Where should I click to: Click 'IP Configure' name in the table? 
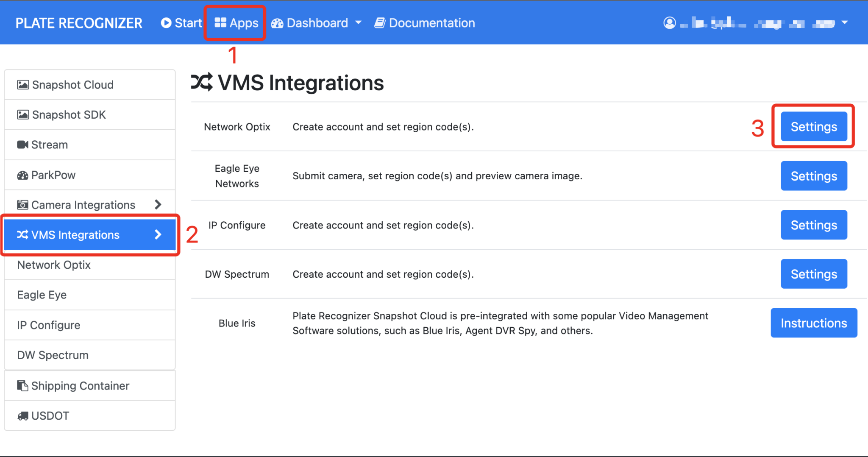coord(237,225)
